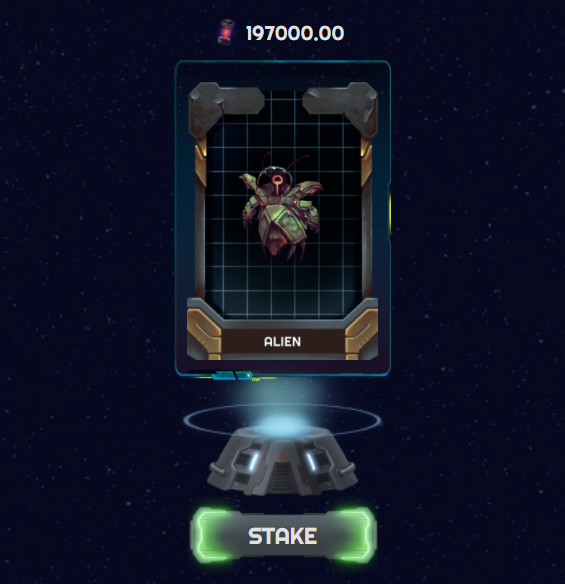Click the beam of light under the card
Image resolution: width=565 pixels, height=584 pixels.
[x=282, y=396]
